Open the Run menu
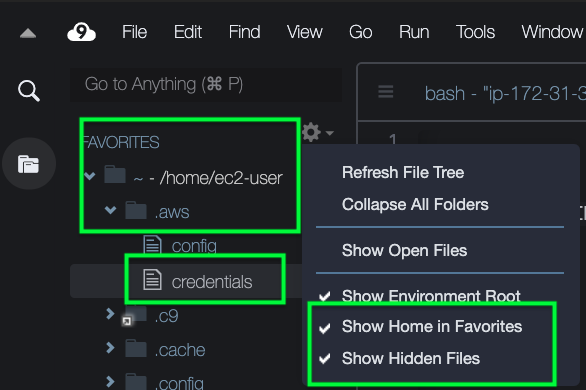This screenshot has width=586, height=390. (x=414, y=32)
